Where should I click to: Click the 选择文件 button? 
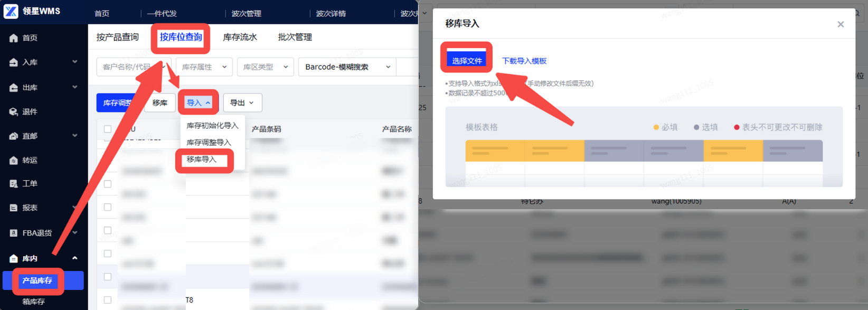tap(467, 61)
